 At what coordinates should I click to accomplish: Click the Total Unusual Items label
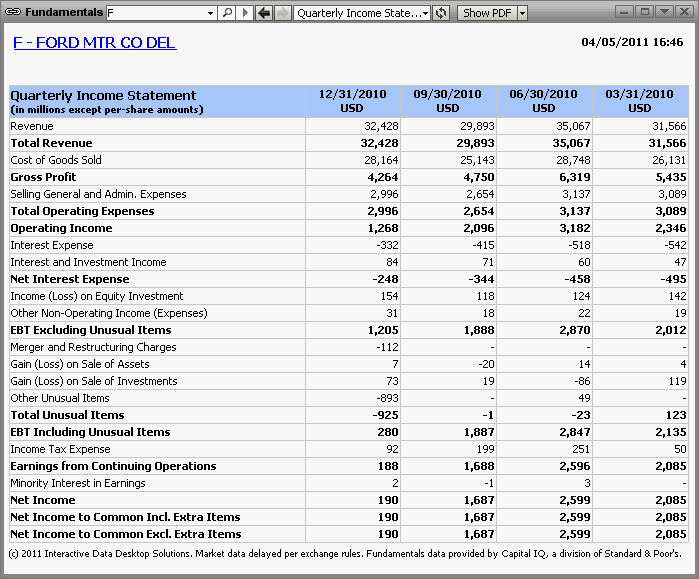67,415
